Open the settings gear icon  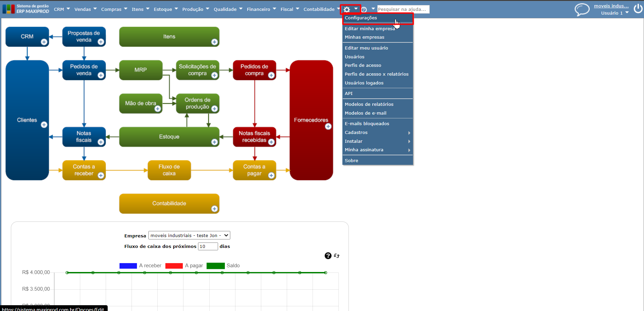347,9
